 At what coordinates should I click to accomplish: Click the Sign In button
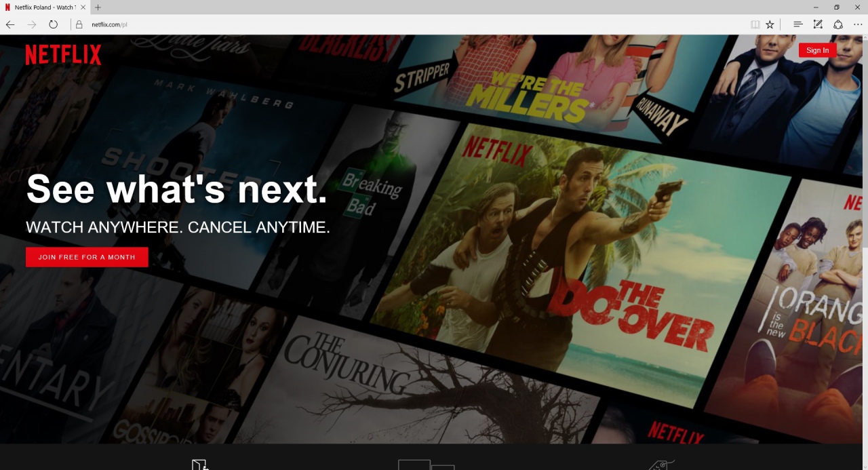coord(817,50)
